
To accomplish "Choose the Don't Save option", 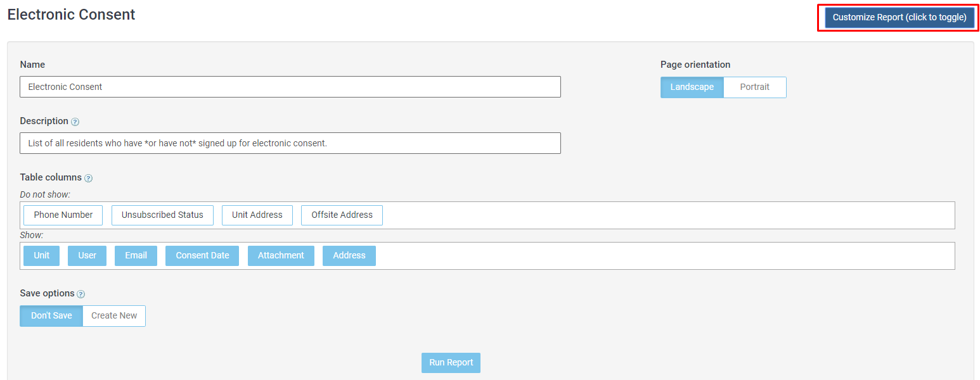I will pos(51,316).
